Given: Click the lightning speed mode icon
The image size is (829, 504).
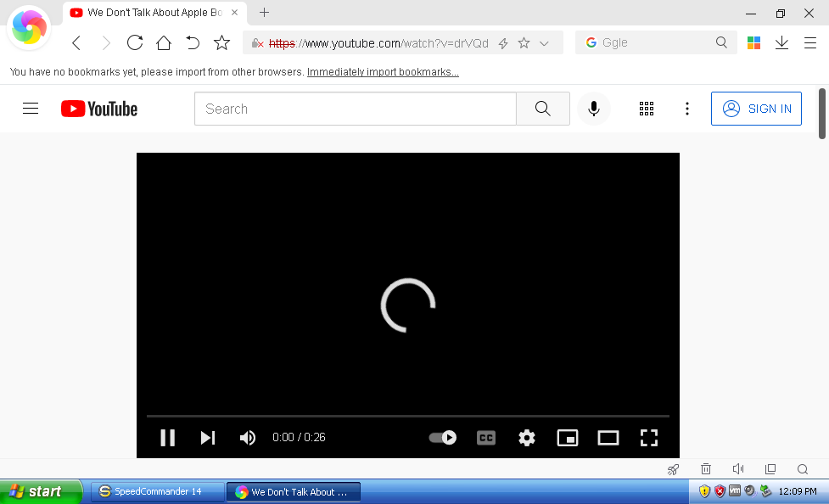Looking at the screenshot, I should click(x=503, y=43).
